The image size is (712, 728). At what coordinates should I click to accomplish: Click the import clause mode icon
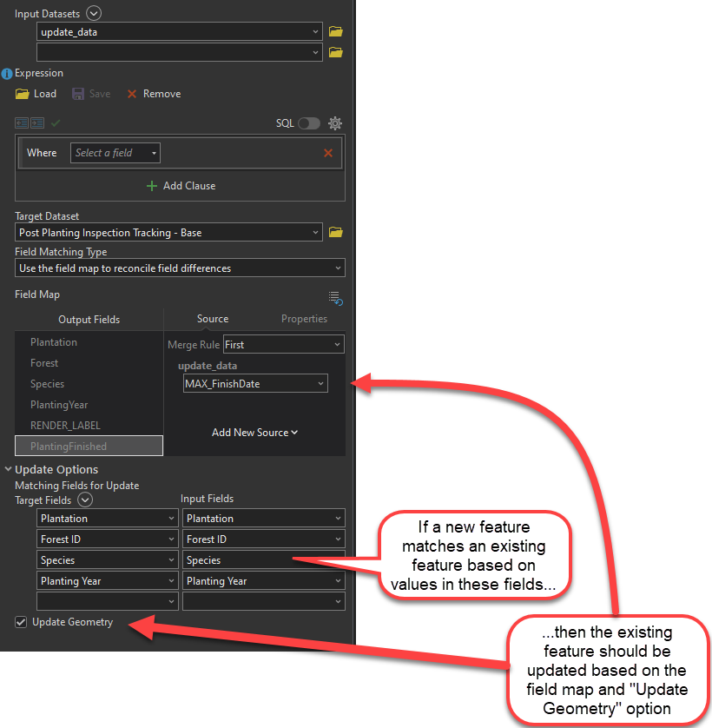pos(22,122)
